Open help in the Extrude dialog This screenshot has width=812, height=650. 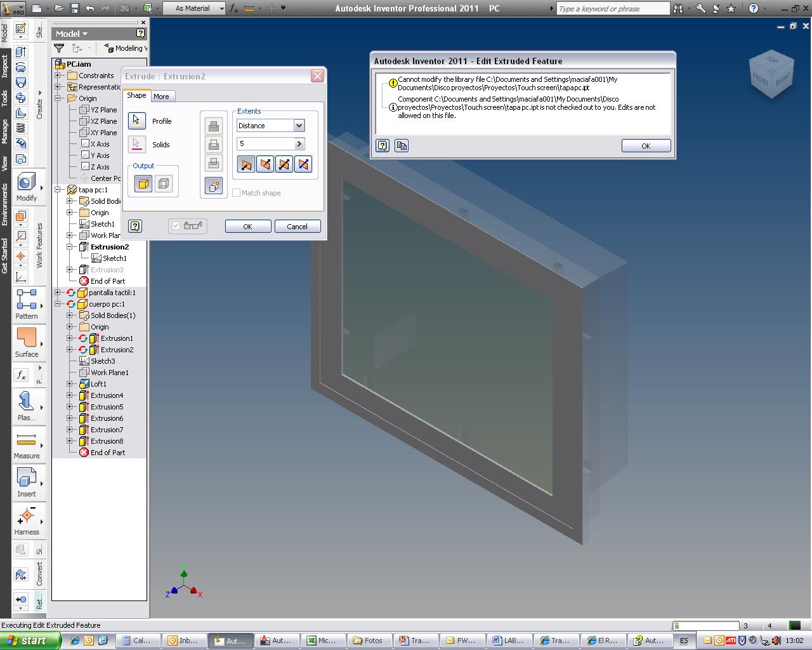coord(134,226)
